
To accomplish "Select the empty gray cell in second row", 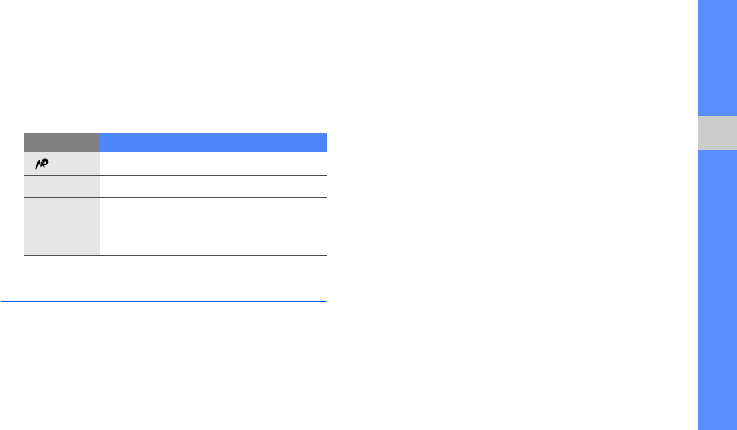I will click(x=62, y=187).
